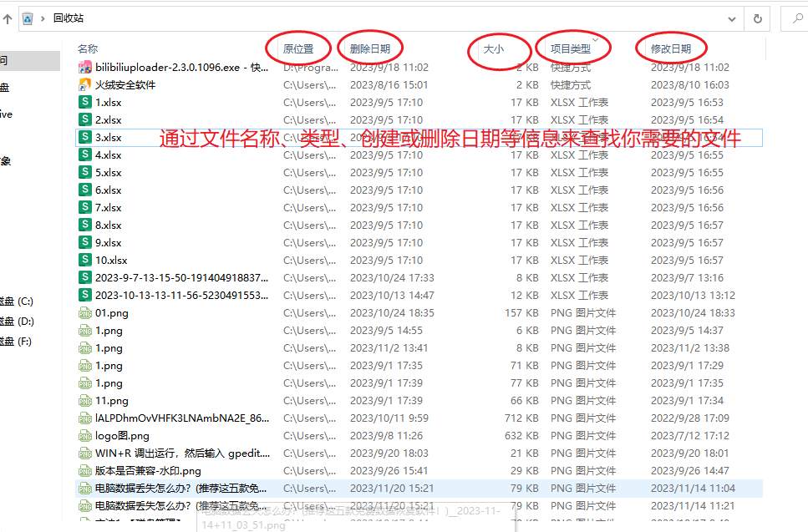The image size is (808, 532).
Task: Refresh the folder with the reload button
Action: click(757, 18)
